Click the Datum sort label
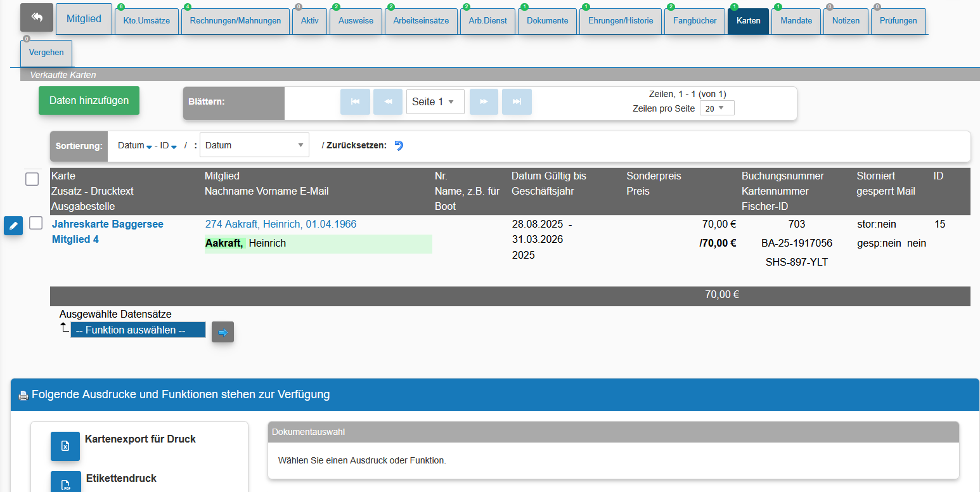The image size is (980, 492). (x=131, y=145)
